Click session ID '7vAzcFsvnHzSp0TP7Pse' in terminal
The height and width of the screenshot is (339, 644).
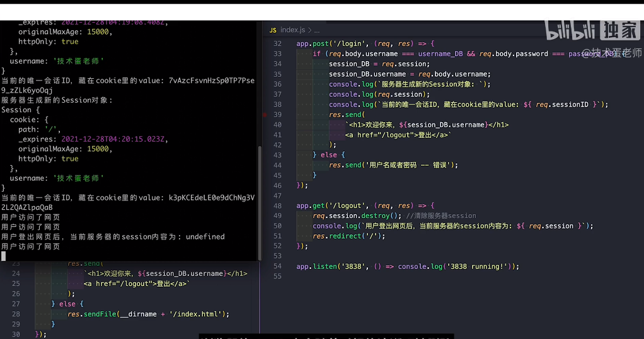pyautogui.click(x=212, y=81)
